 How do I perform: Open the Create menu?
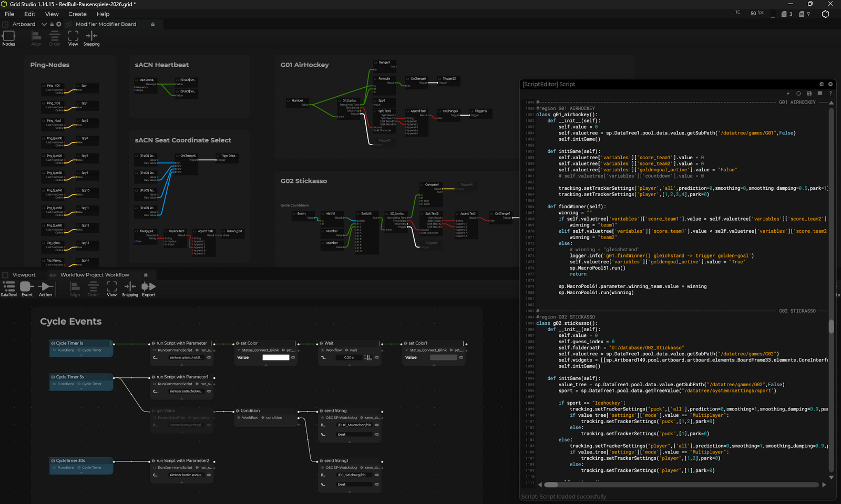[x=77, y=14]
